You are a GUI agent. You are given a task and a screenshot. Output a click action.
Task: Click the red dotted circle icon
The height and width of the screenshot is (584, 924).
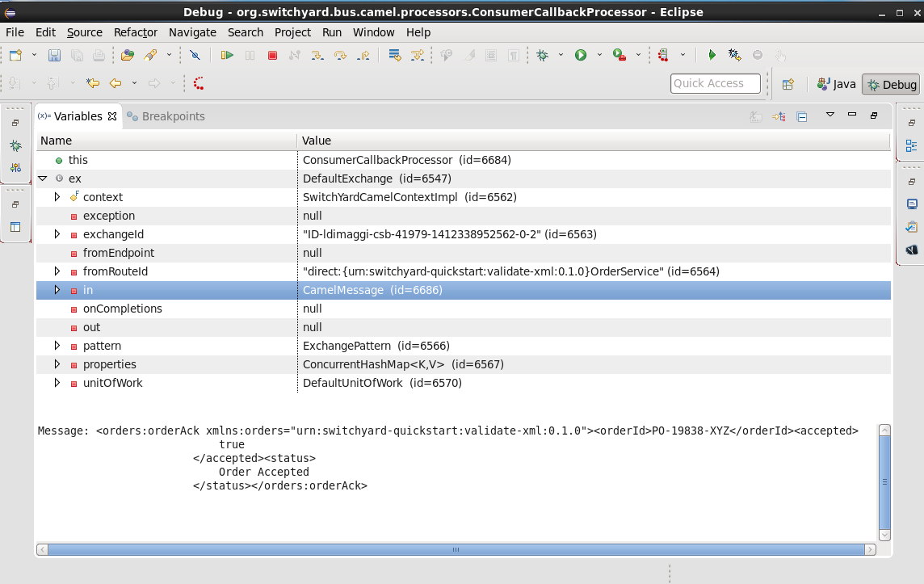[x=199, y=83]
